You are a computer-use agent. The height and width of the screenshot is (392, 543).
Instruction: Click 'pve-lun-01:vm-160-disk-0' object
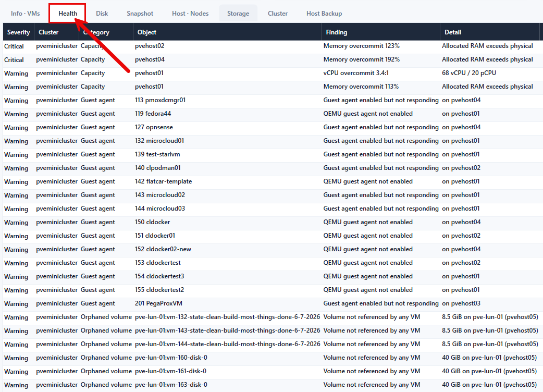coord(171,358)
